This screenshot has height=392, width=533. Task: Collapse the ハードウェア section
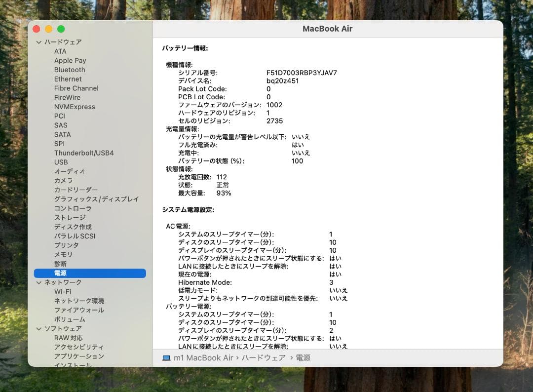[x=39, y=42]
